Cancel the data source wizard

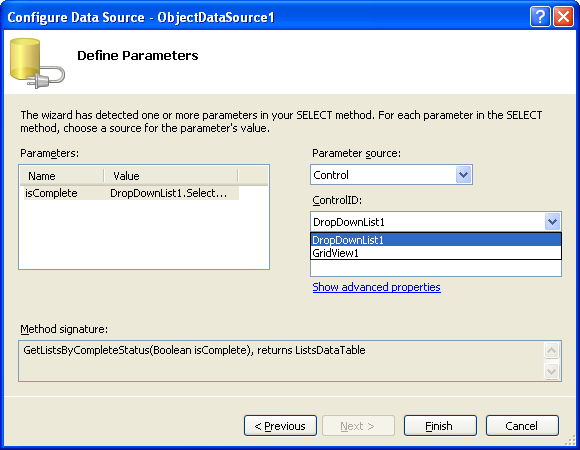(522, 426)
